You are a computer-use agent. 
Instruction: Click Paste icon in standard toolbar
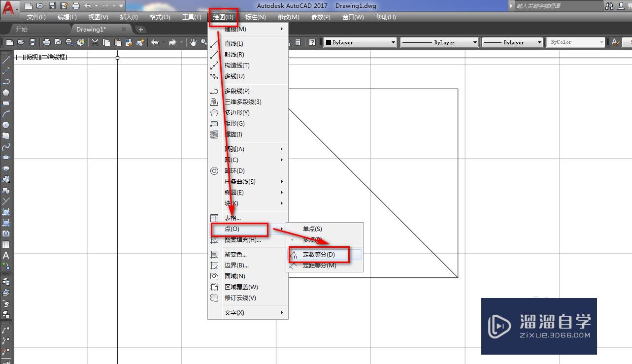(118, 42)
